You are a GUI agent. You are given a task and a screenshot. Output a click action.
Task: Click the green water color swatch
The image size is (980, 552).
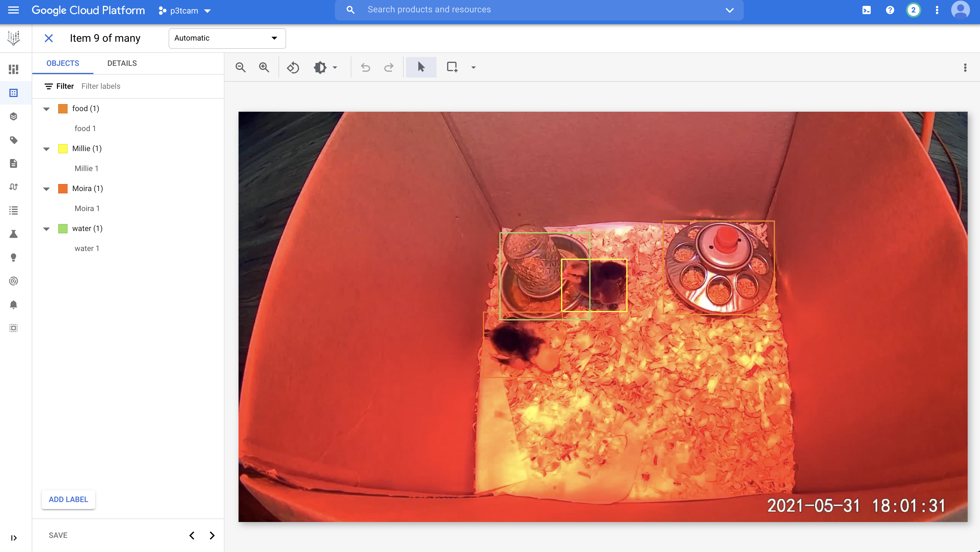coord(63,228)
